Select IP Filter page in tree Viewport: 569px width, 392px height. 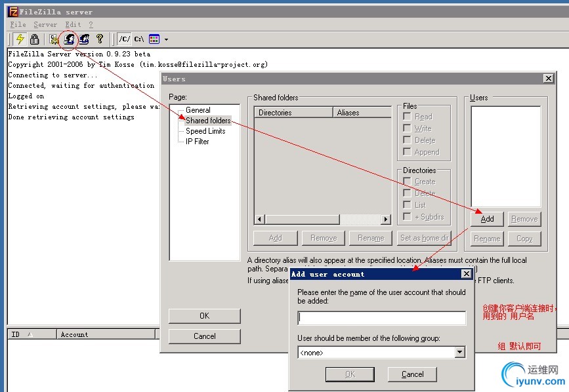click(x=198, y=142)
